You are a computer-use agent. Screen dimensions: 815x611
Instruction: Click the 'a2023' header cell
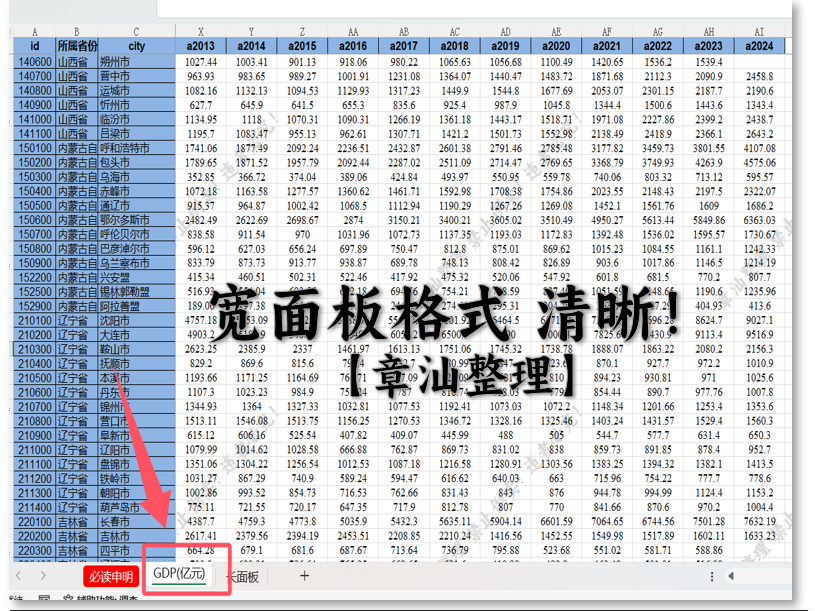pos(709,46)
